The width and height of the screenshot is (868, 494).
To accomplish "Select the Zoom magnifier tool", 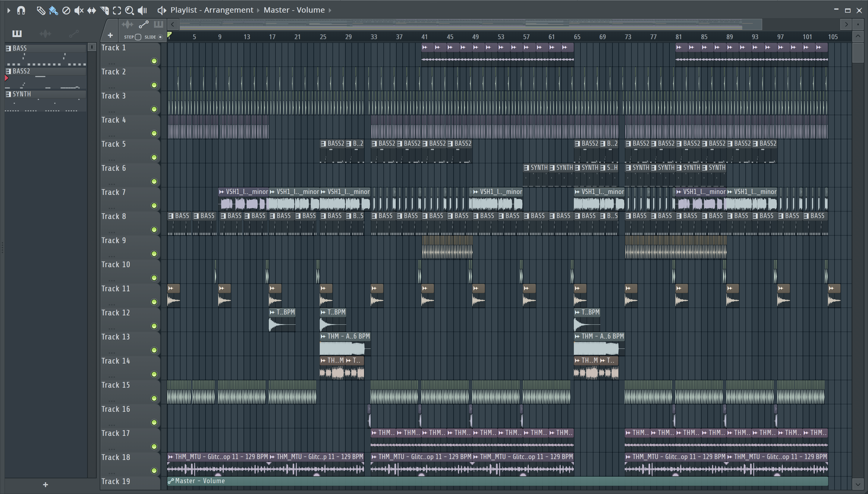I will click(x=129, y=11).
